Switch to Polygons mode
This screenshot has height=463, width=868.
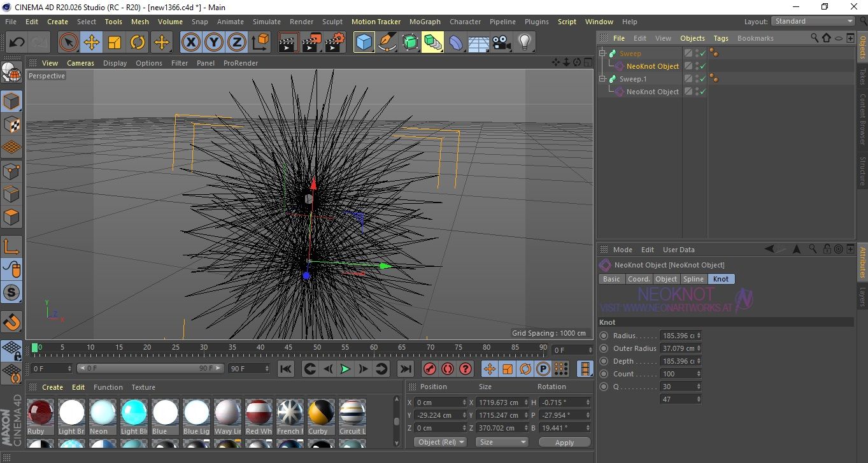(x=11, y=217)
